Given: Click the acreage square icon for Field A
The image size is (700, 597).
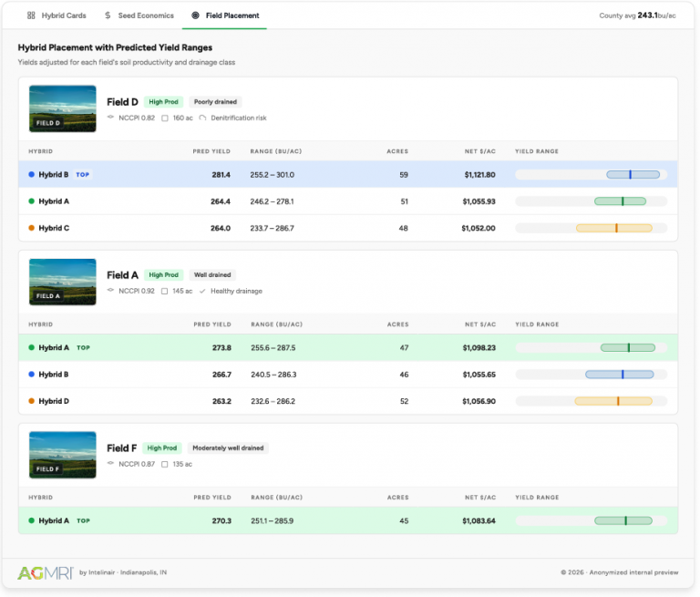Looking at the screenshot, I should 164,291.
